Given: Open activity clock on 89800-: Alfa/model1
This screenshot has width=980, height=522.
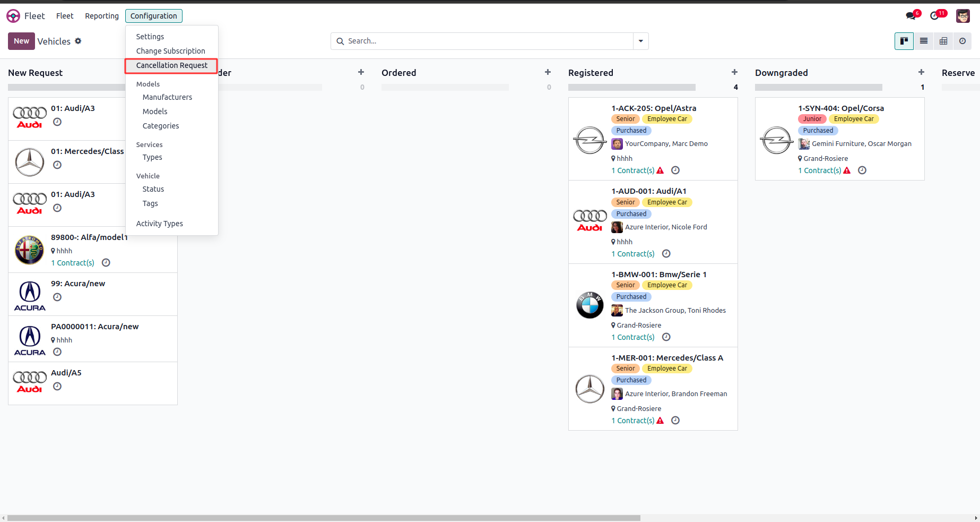Looking at the screenshot, I should pos(106,263).
